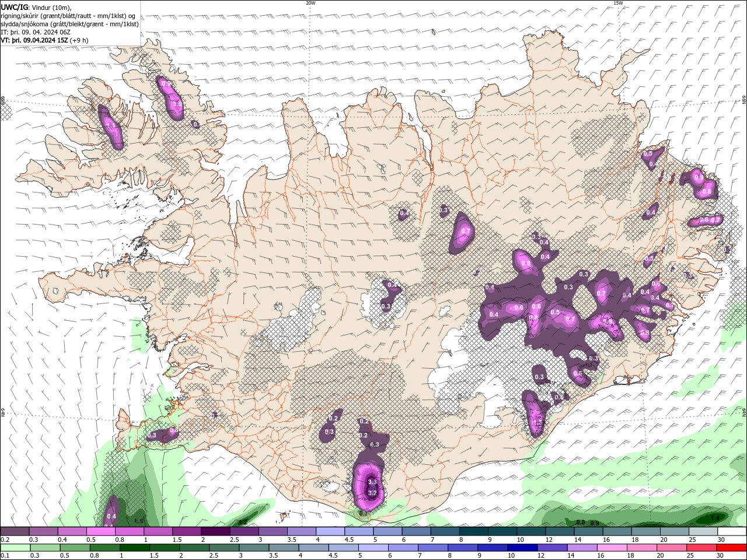Select the "rigning/skúrir (grænt/blátt/rautt - mm/1klst) og" line
Screen dimensions: 747x560
coord(68,15)
